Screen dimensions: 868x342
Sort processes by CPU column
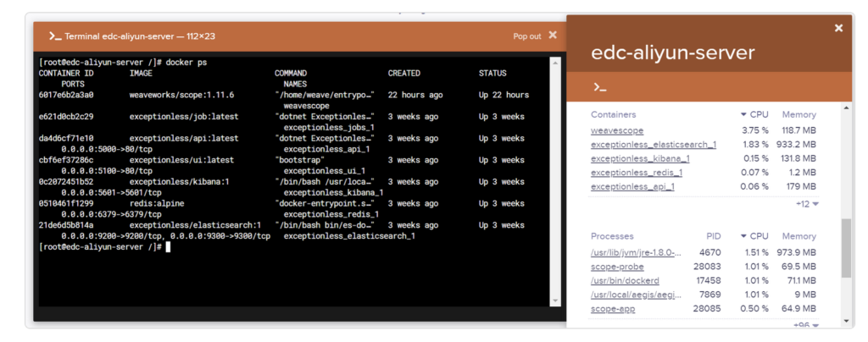tap(754, 236)
